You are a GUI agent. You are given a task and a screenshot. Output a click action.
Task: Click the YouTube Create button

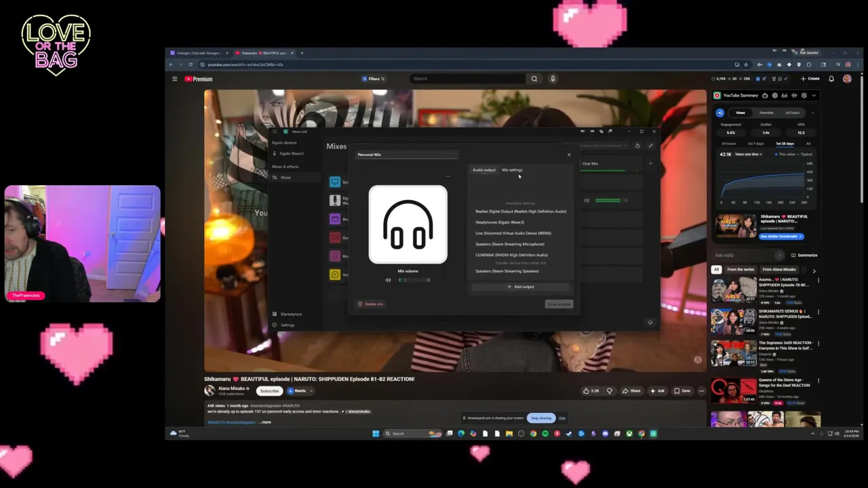pyautogui.click(x=810, y=79)
